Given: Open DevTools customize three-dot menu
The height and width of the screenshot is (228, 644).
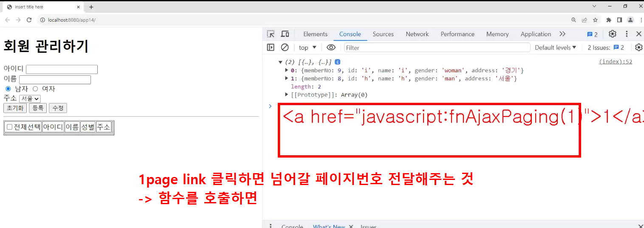Looking at the screenshot, I should coord(626,34).
